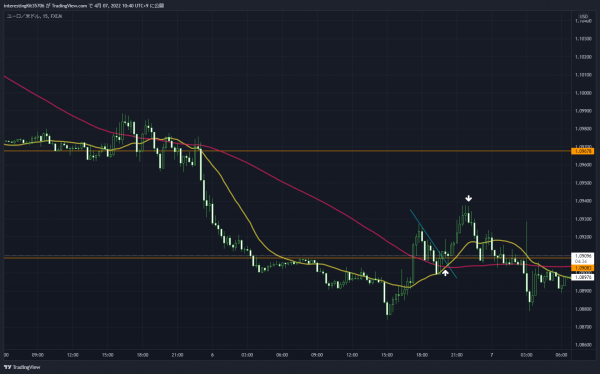Click the white down arrow above the price peak
Viewport: 600px width, 374px height.
coord(468,198)
